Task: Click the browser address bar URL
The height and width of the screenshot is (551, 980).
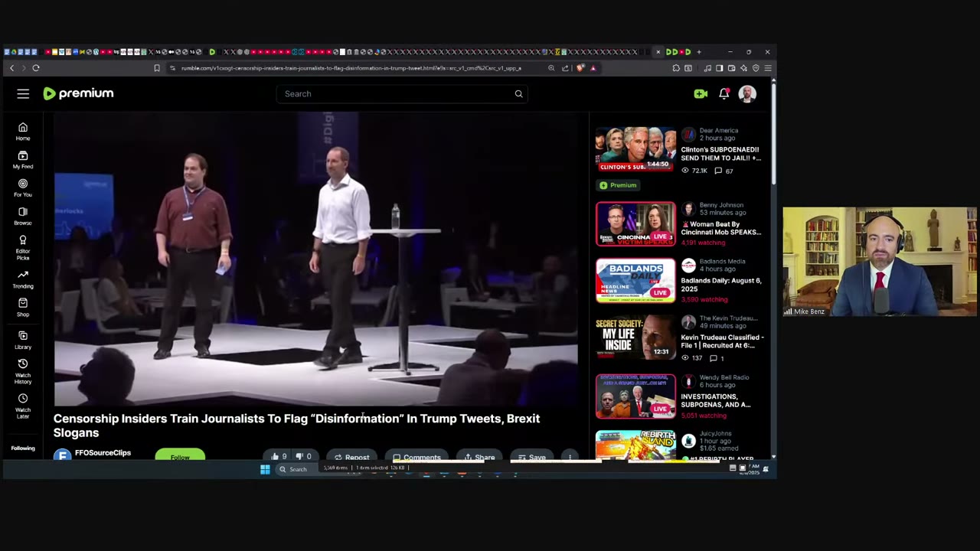Action: point(351,68)
